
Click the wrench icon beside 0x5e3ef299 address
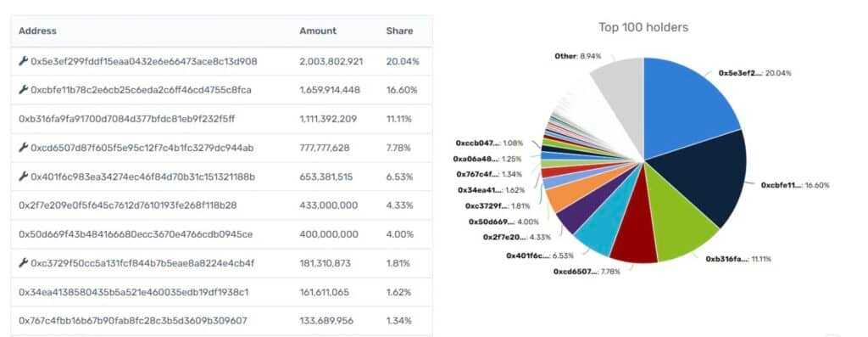tap(23, 61)
